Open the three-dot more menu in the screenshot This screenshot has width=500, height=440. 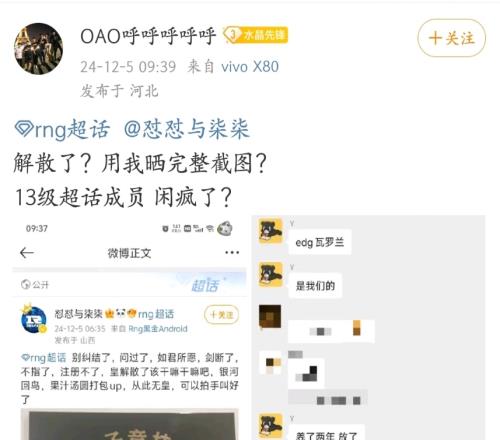click(x=232, y=252)
